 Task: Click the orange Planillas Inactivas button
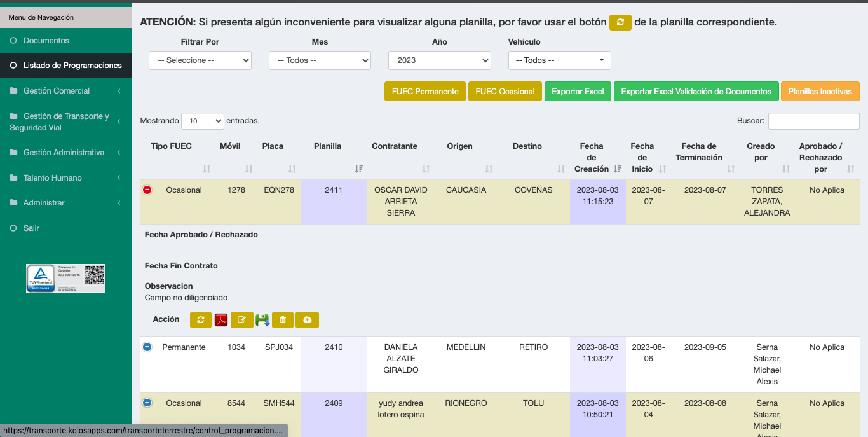point(820,92)
